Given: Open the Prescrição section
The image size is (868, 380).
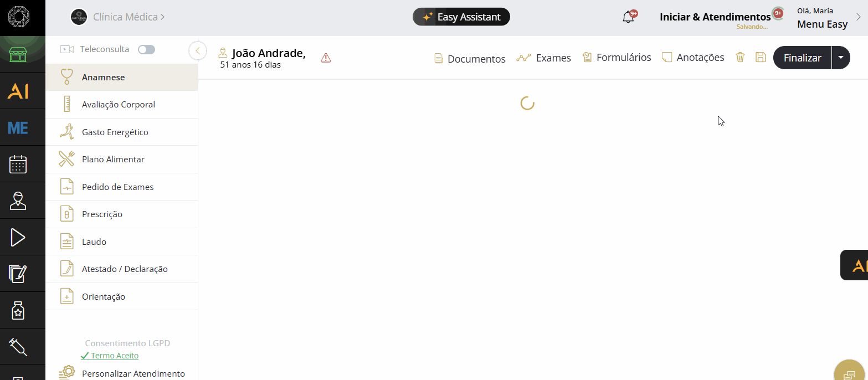Looking at the screenshot, I should point(102,214).
